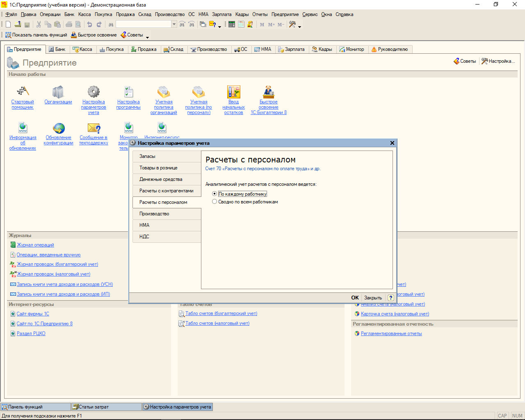Click Сообщение в техподдержку envelope icon

[94, 128]
